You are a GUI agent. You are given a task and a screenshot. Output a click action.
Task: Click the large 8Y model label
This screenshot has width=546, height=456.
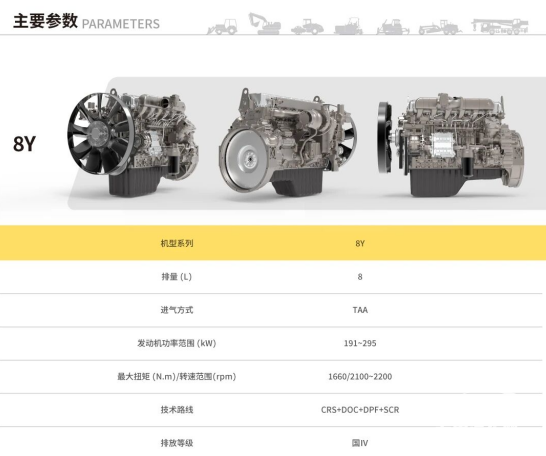(24, 143)
